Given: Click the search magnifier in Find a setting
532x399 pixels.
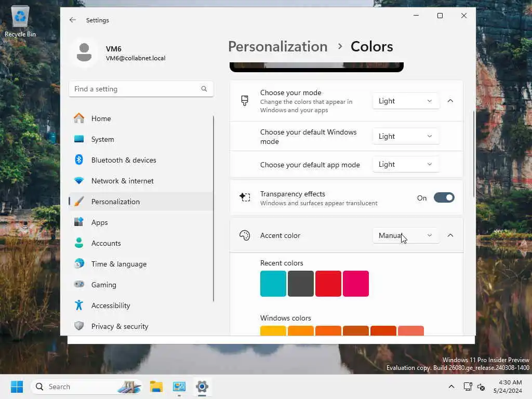Looking at the screenshot, I should click(x=204, y=89).
